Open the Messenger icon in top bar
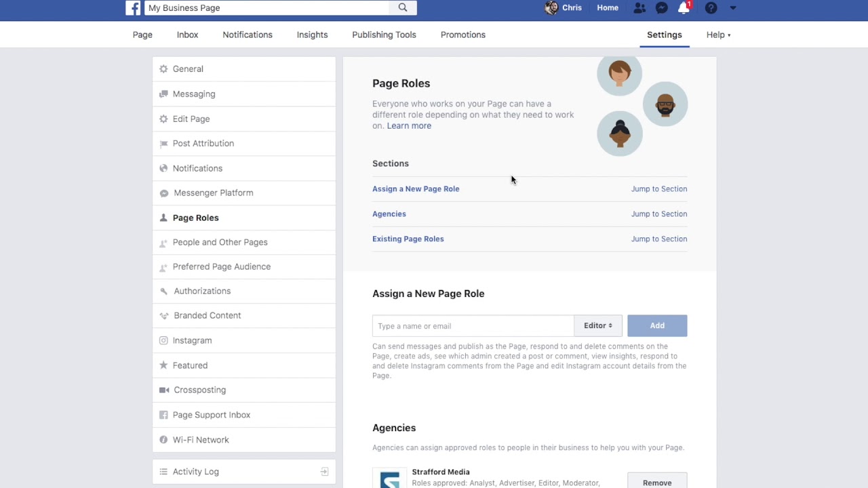Image resolution: width=868 pixels, height=488 pixels. pos(662,8)
